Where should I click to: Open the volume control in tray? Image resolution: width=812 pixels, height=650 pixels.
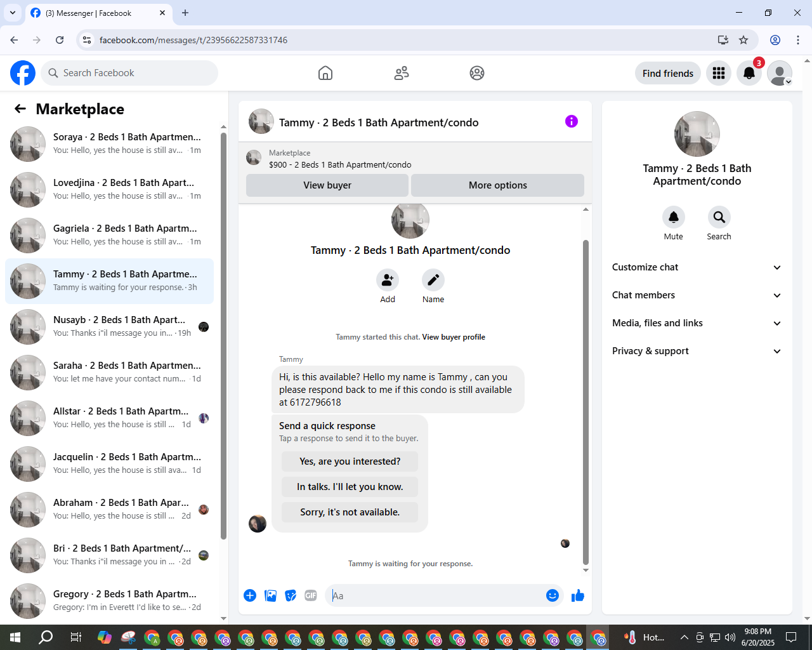(730, 637)
